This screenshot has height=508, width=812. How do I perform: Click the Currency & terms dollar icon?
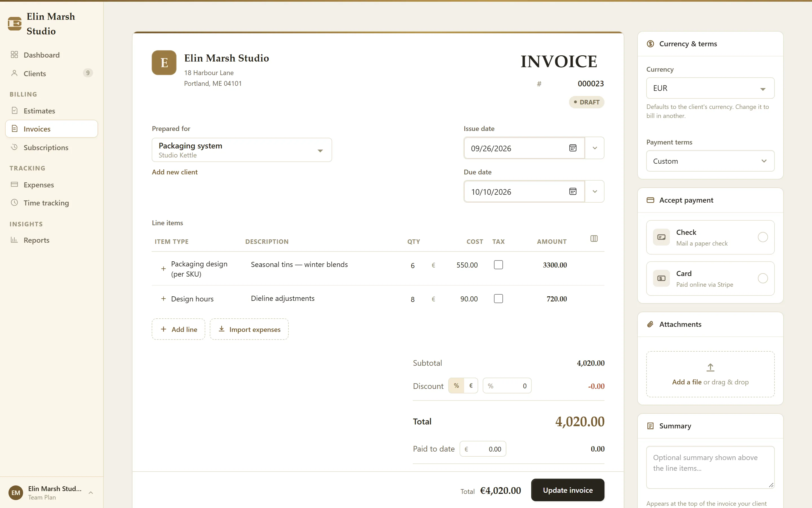pos(650,44)
